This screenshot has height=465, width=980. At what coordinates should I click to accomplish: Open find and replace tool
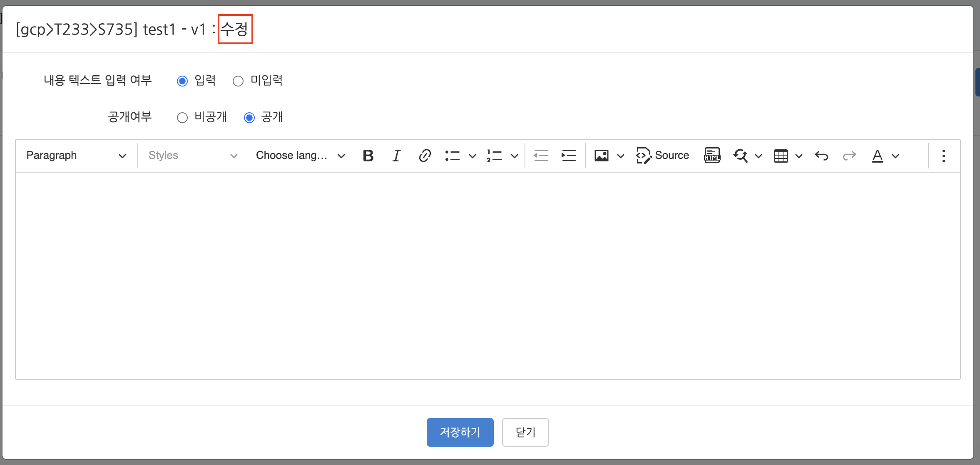pos(741,156)
